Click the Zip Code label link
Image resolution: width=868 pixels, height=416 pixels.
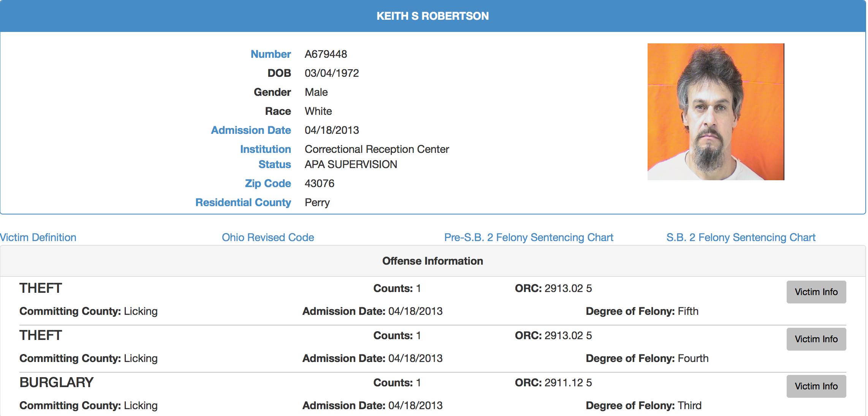pos(268,183)
